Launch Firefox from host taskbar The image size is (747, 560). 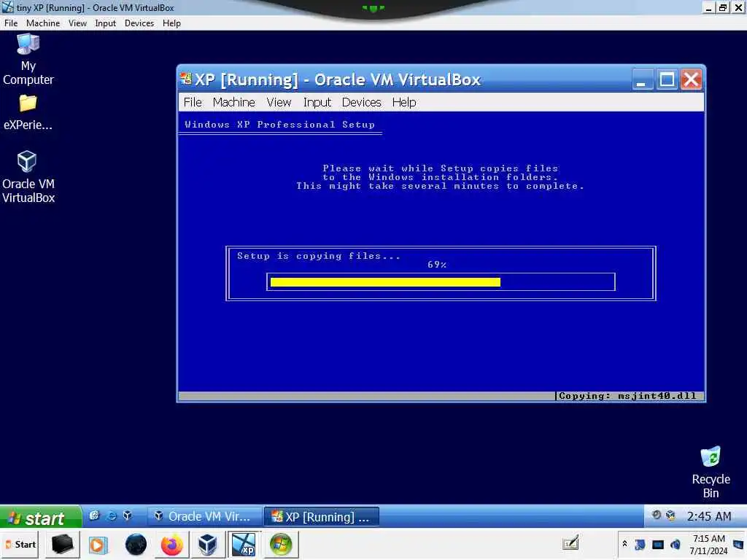172,544
